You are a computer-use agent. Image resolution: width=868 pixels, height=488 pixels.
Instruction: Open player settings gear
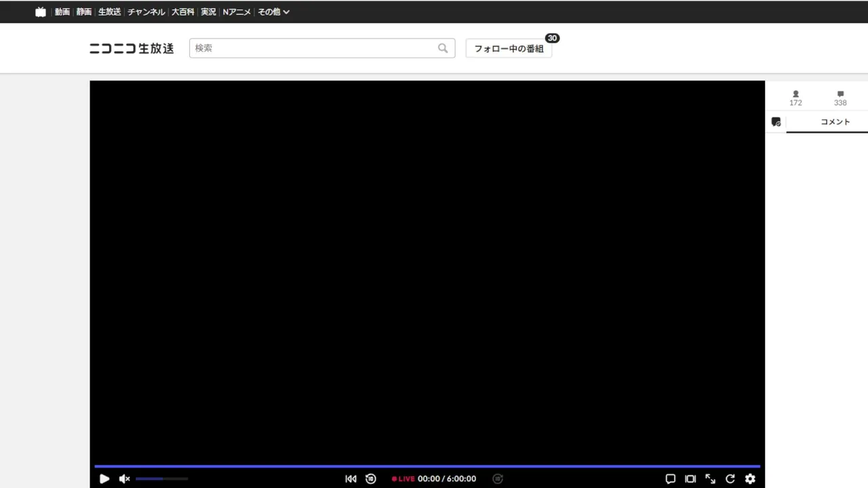click(750, 479)
